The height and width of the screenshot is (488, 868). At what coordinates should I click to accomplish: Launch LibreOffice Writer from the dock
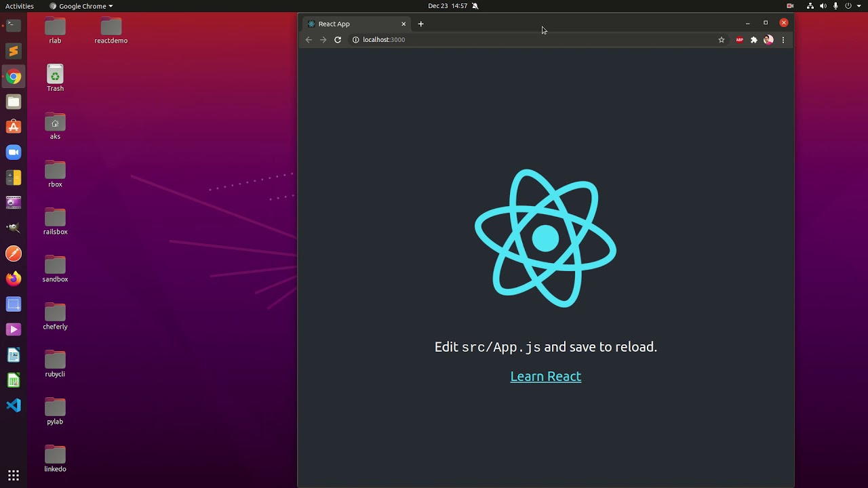click(x=14, y=354)
